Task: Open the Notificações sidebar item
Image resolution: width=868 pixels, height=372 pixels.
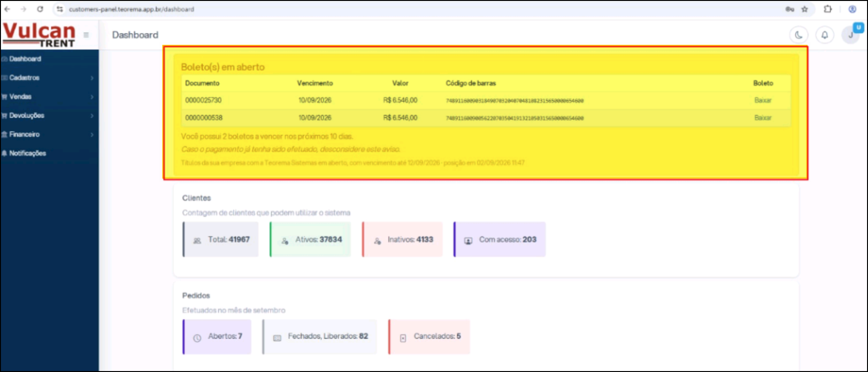Action: coord(49,153)
